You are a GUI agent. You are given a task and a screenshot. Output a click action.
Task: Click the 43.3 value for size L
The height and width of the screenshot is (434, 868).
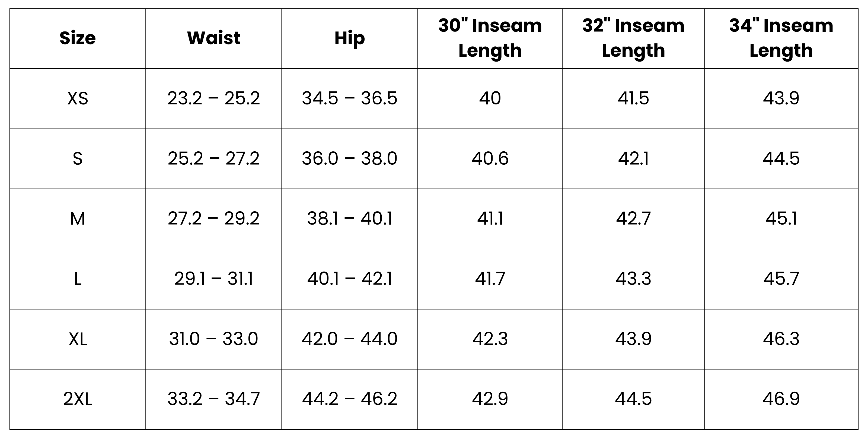633,279
